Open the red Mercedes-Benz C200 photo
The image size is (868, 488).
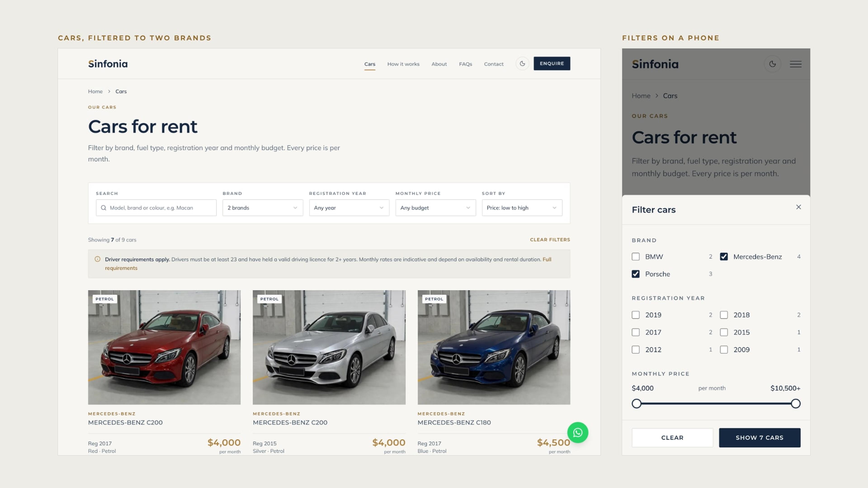(164, 347)
